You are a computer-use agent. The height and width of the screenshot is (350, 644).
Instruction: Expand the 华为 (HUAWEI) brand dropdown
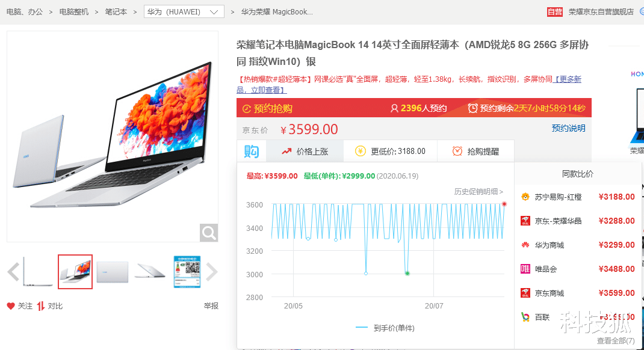(184, 12)
